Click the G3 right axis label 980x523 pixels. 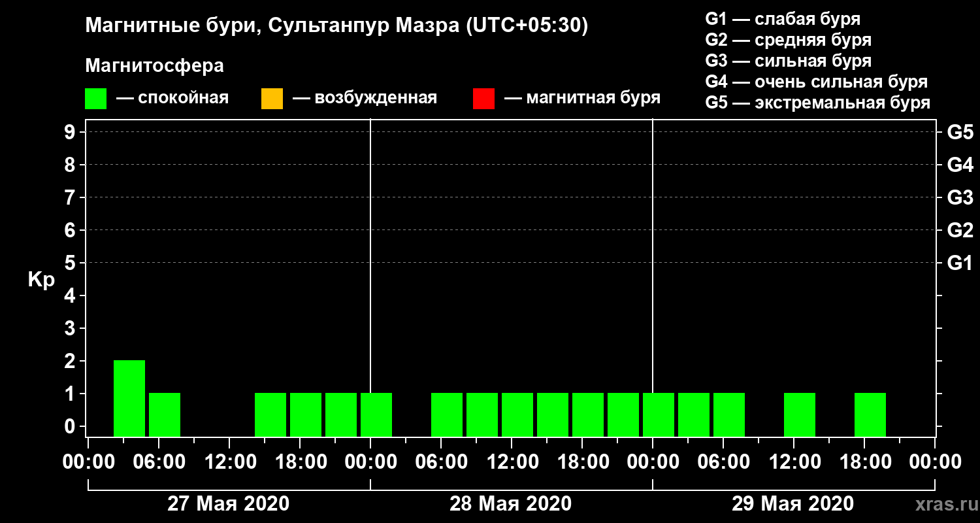[x=960, y=197]
